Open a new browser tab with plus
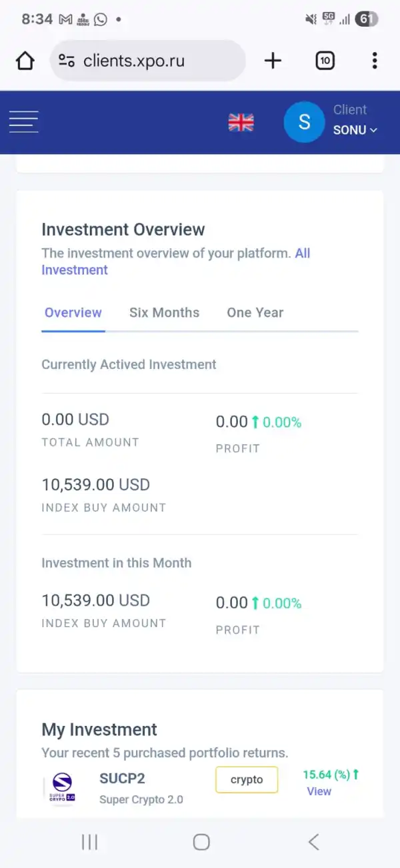 coord(273,61)
